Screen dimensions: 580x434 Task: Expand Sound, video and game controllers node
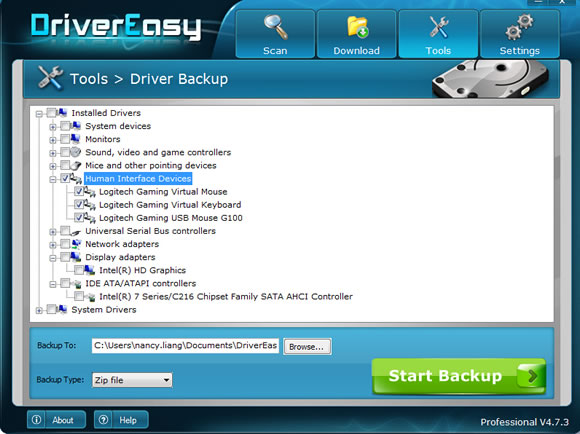click(x=53, y=153)
